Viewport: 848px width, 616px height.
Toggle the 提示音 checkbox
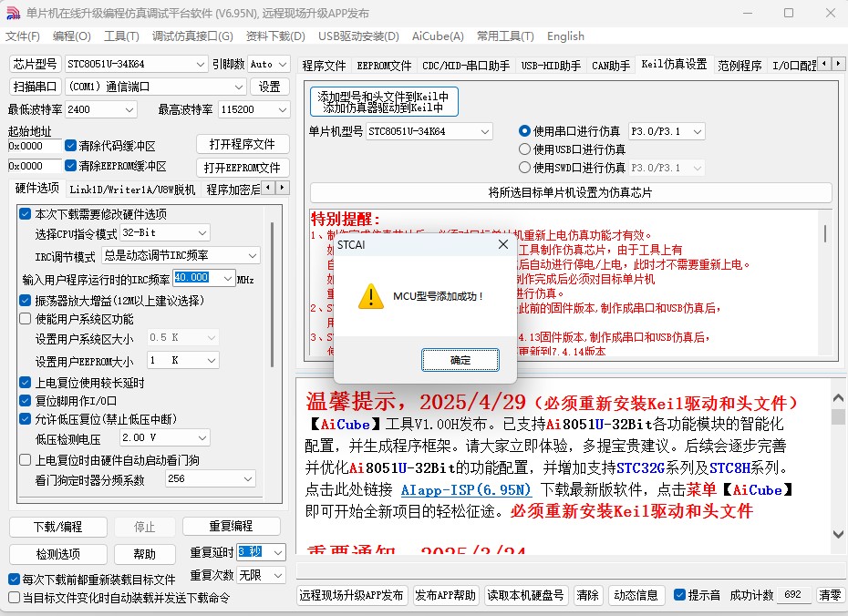[679, 595]
